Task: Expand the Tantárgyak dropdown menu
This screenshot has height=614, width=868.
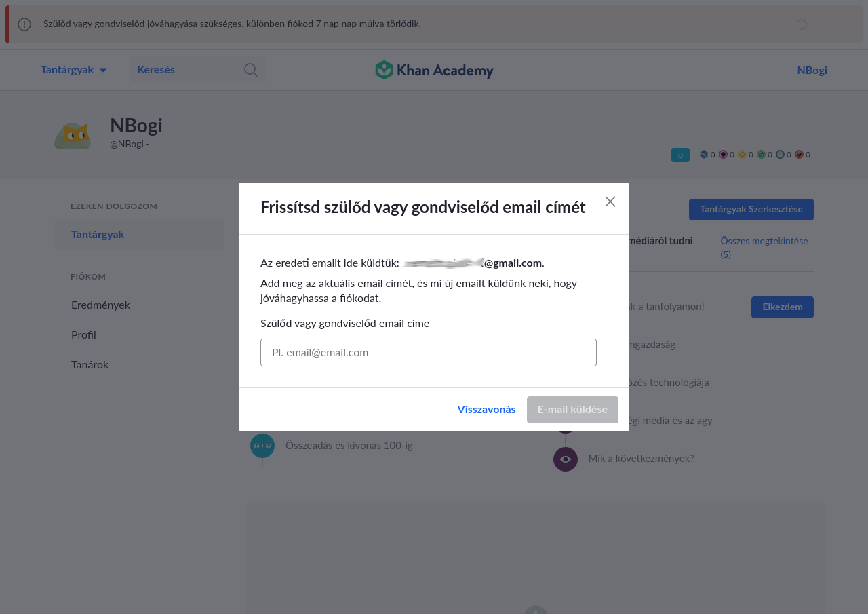Action: point(74,70)
